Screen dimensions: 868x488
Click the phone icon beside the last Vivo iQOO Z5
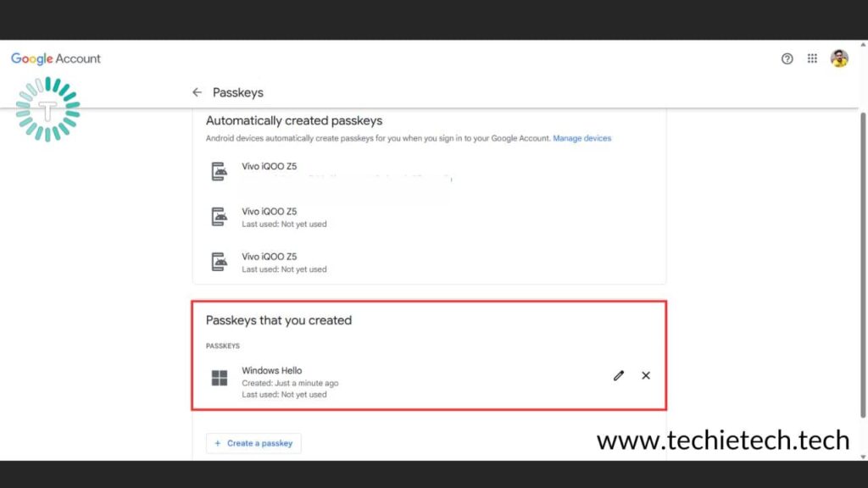(219, 261)
